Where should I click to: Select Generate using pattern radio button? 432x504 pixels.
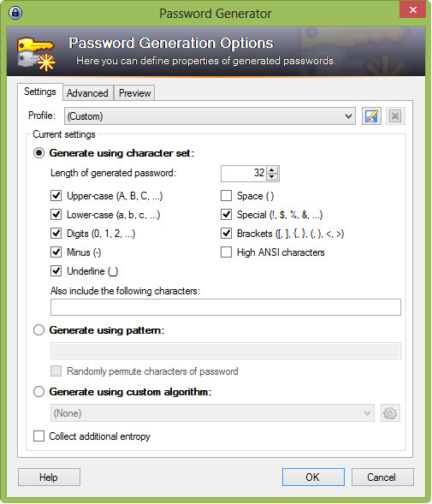pos(38,330)
